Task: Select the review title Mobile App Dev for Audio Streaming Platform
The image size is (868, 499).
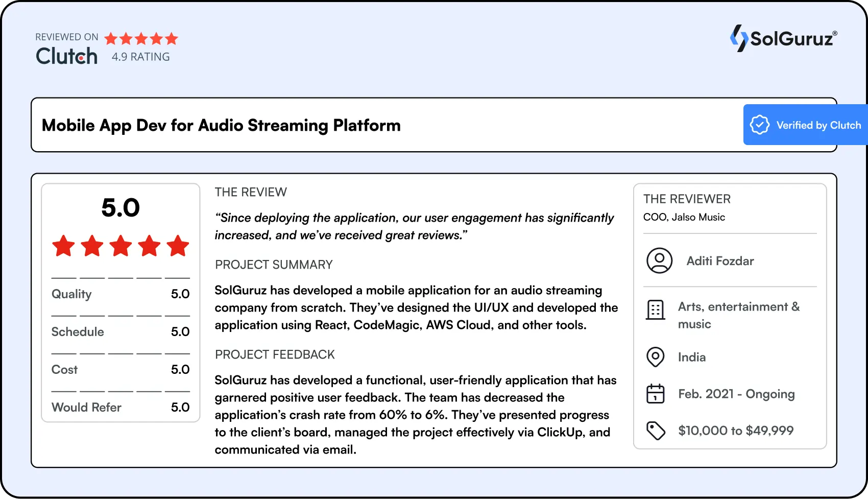Action: (221, 125)
